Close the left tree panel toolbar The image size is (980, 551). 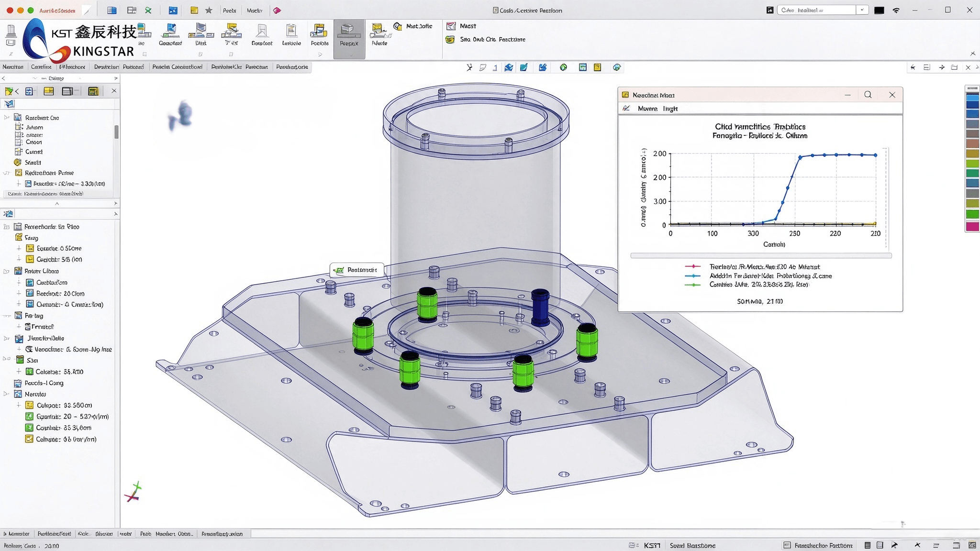(x=114, y=91)
